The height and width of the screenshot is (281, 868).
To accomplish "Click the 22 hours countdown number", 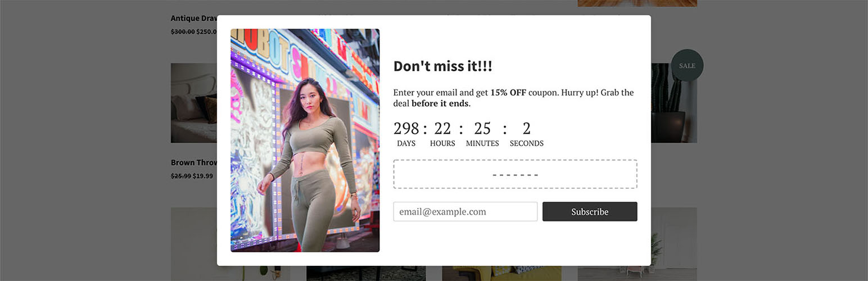I will [x=442, y=129].
